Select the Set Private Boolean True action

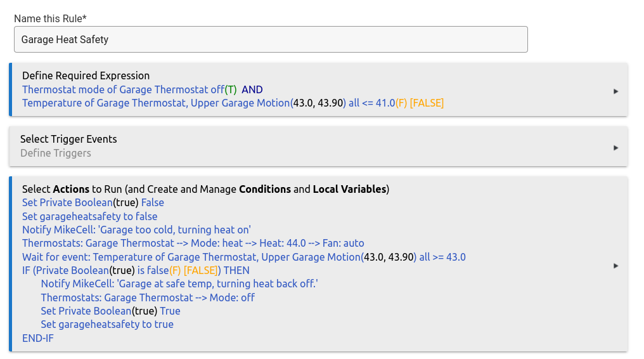coord(110,311)
